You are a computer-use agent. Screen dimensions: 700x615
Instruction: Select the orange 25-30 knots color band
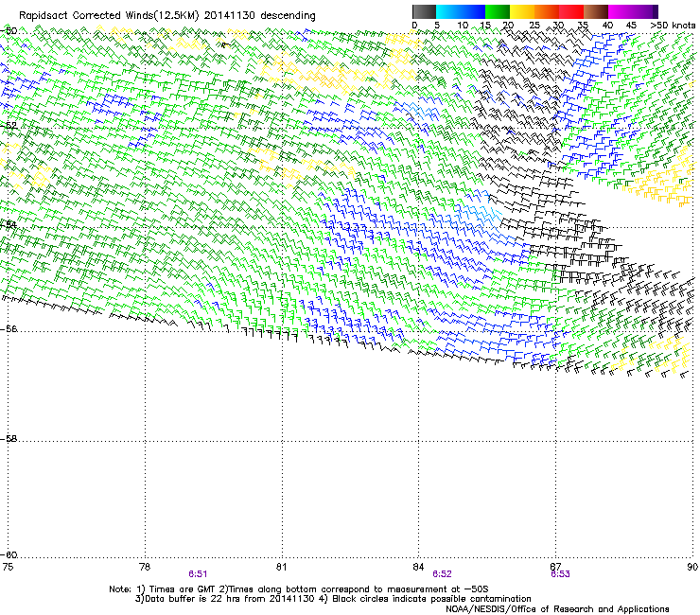547,11
